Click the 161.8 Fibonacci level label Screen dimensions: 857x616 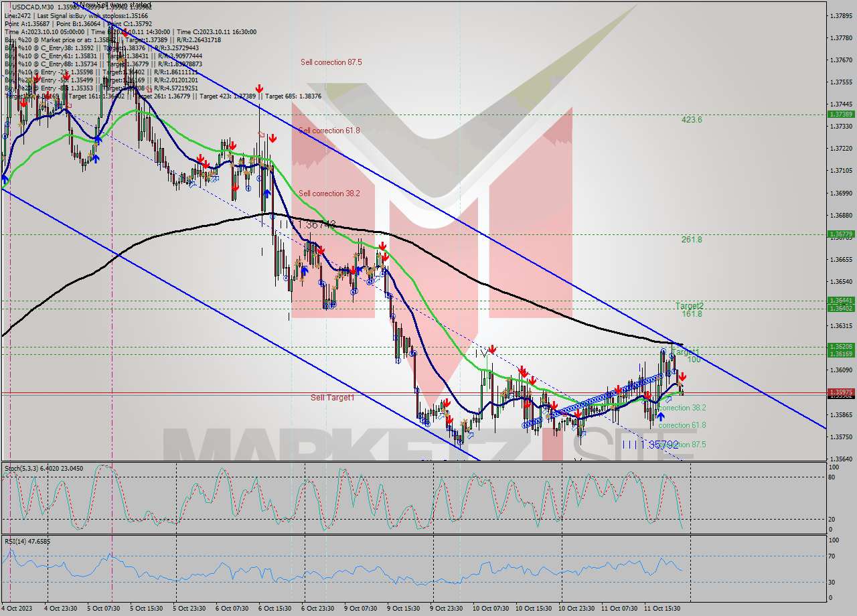pos(692,314)
